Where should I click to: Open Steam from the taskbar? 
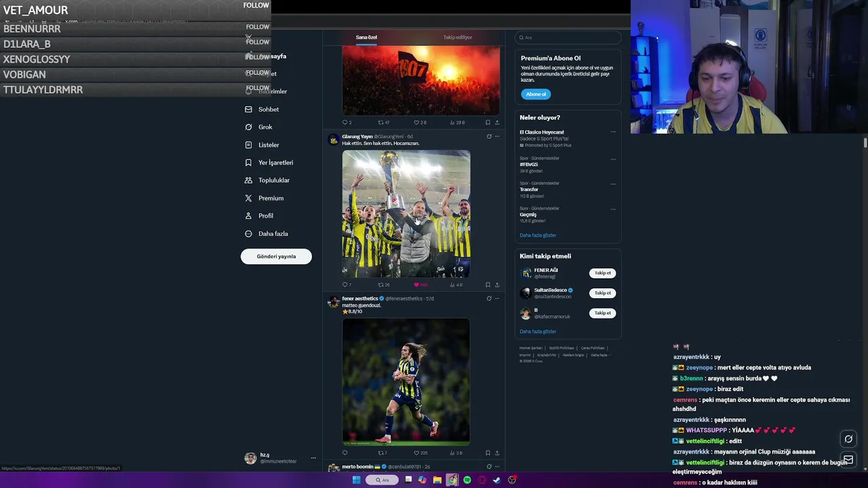[x=497, y=480]
